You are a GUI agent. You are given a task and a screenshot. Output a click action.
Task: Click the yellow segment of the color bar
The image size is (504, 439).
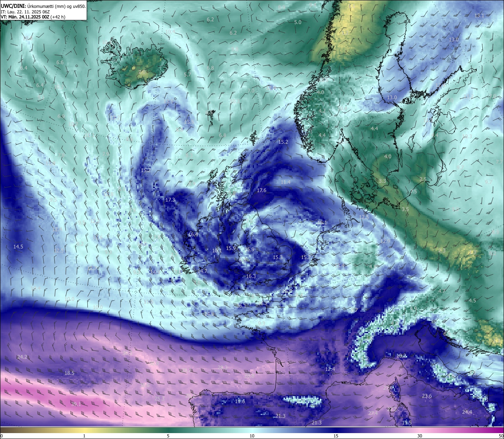pos(85,430)
